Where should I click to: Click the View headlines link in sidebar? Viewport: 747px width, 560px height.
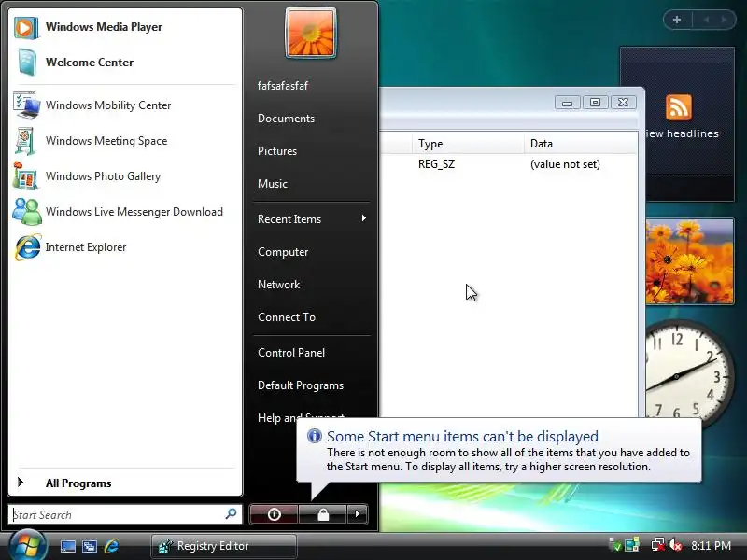(682, 133)
